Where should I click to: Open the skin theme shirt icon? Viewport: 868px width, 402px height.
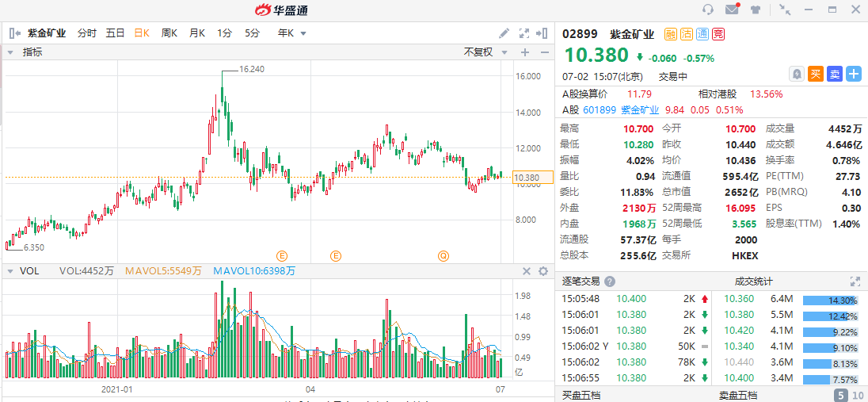pos(756,10)
